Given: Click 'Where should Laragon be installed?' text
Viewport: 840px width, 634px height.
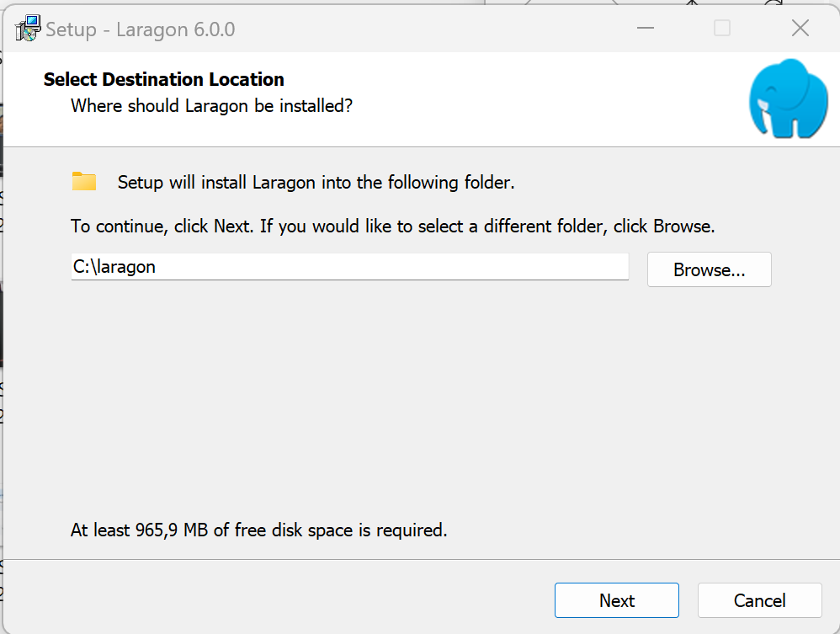Looking at the screenshot, I should 211,105.
